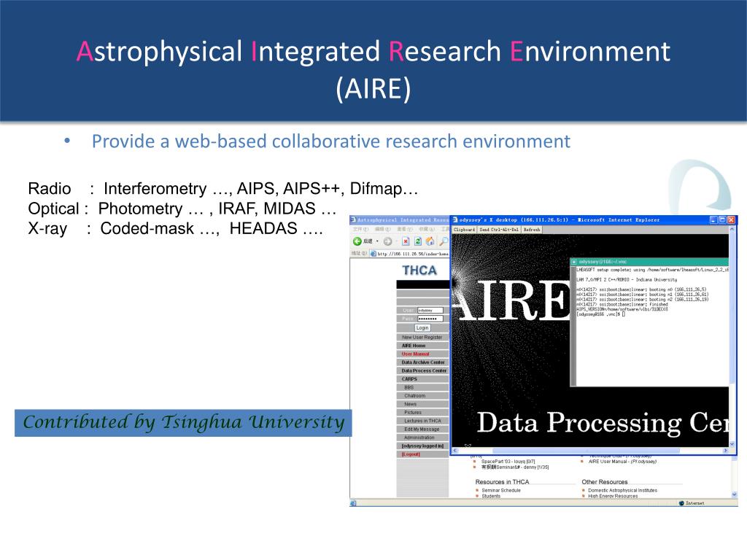Image resolution: width=747 pixels, height=560 pixels.
Task: Click the green Back arrow in browser toolbar
Action: pyautogui.click(x=357, y=241)
